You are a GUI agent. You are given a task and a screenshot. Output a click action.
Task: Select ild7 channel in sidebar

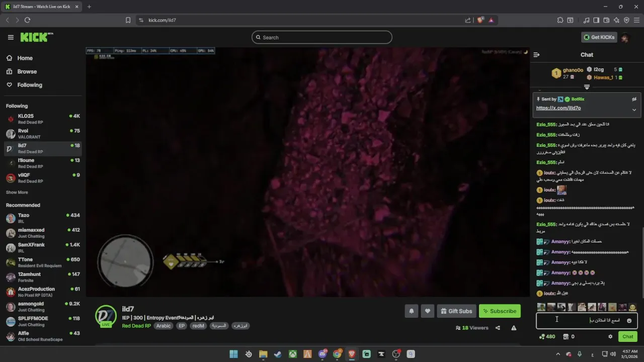point(43,148)
